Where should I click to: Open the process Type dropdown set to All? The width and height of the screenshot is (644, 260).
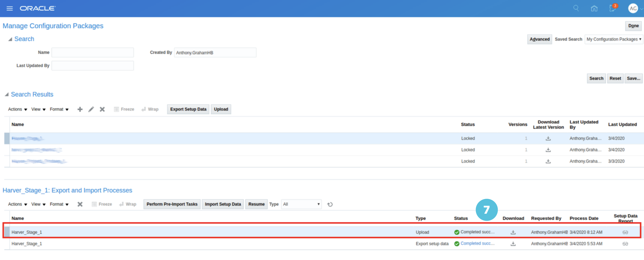pyautogui.click(x=301, y=204)
